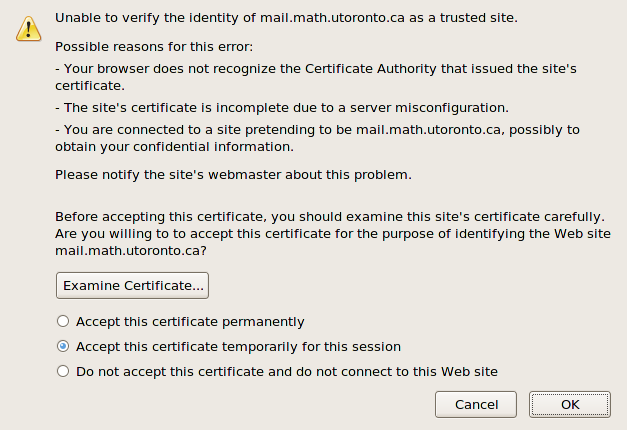
Task: Confirm the choice with the OK button
Action: pos(570,404)
